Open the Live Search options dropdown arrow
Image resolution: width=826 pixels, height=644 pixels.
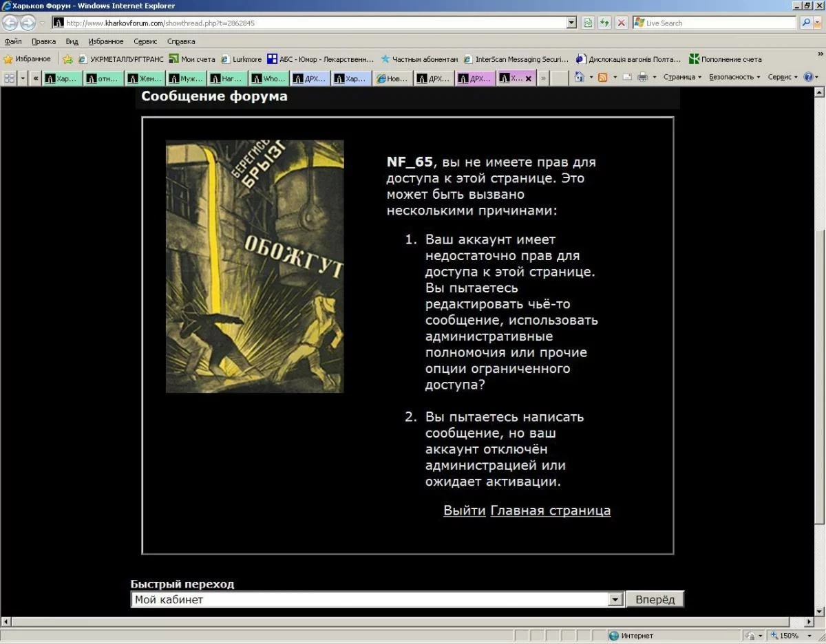tap(818, 23)
